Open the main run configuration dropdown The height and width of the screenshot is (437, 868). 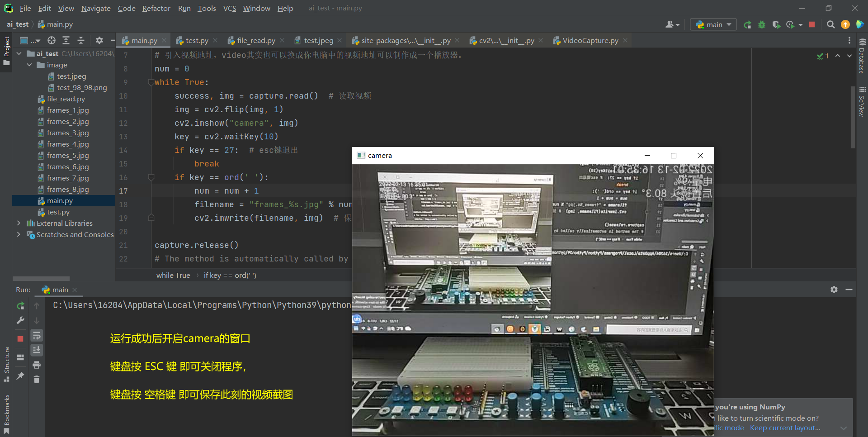pyautogui.click(x=713, y=25)
